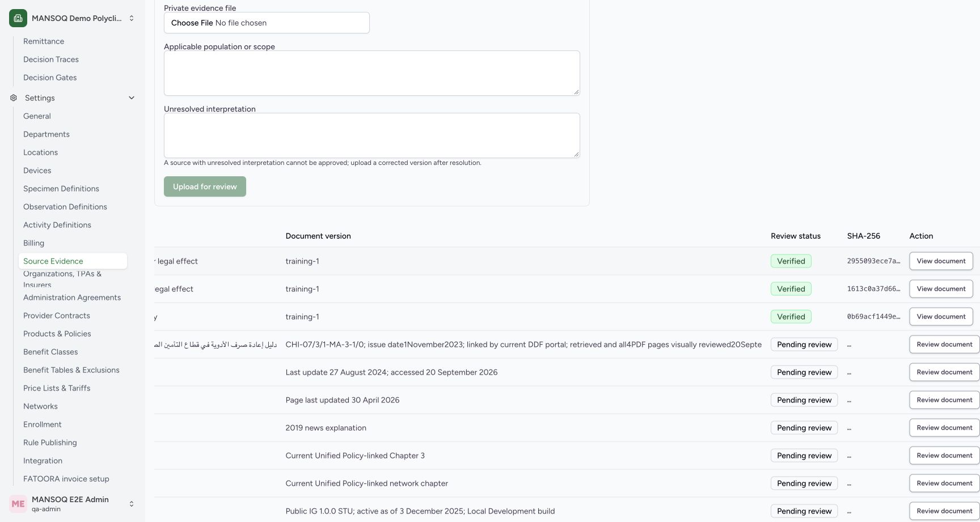The image size is (980, 522).
Task: Go to Observation Definitions
Action: (65, 207)
